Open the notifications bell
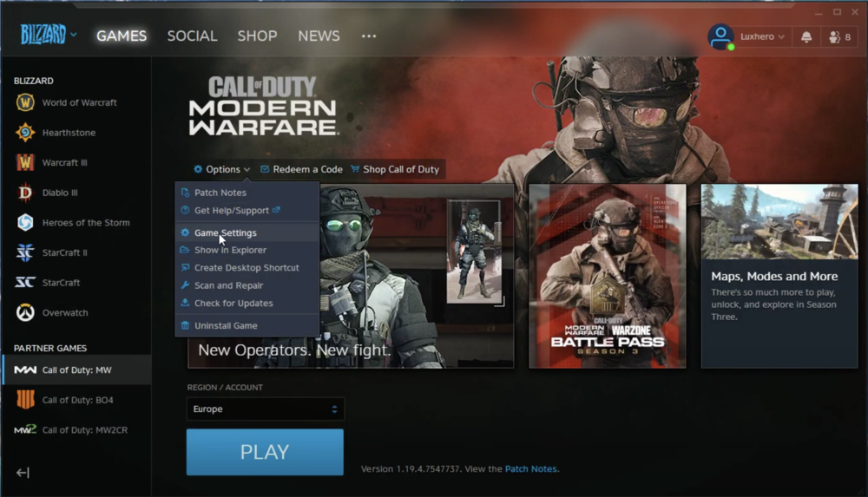 pos(806,37)
